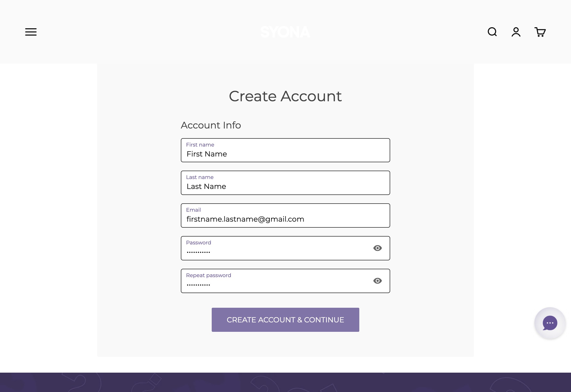Click the small "First name" field label
571x392 pixels.
200,145
